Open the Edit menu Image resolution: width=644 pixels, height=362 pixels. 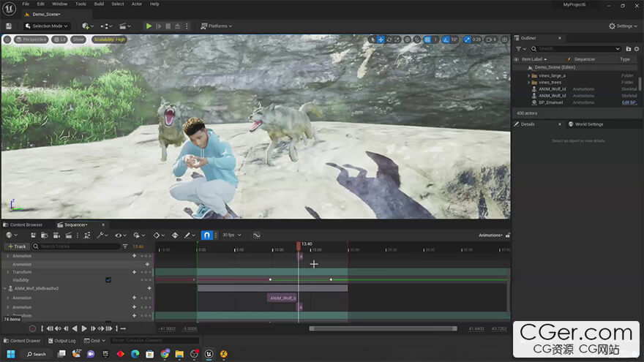(41, 4)
